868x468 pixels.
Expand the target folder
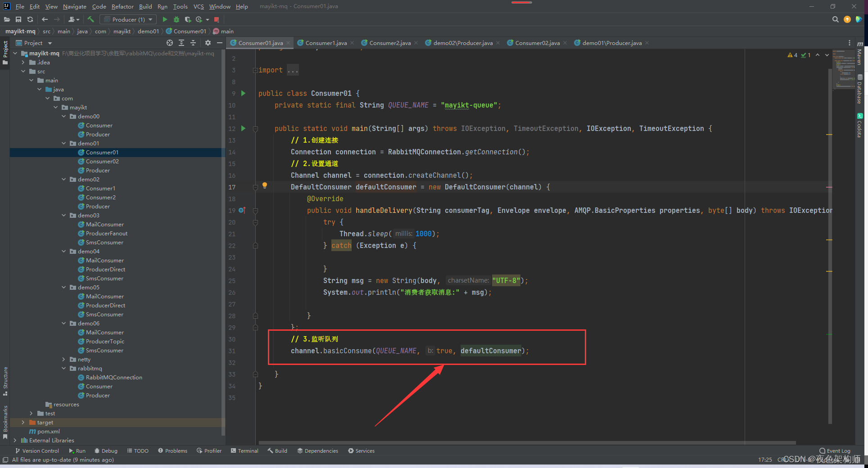(x=23, y=422)
